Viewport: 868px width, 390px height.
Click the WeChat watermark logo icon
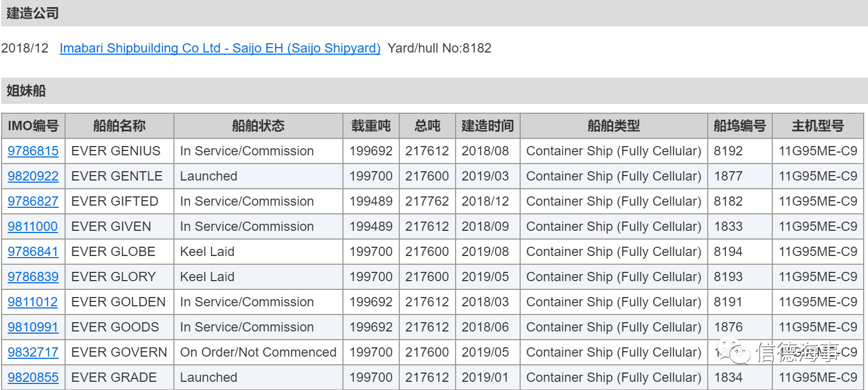(733, 352)
